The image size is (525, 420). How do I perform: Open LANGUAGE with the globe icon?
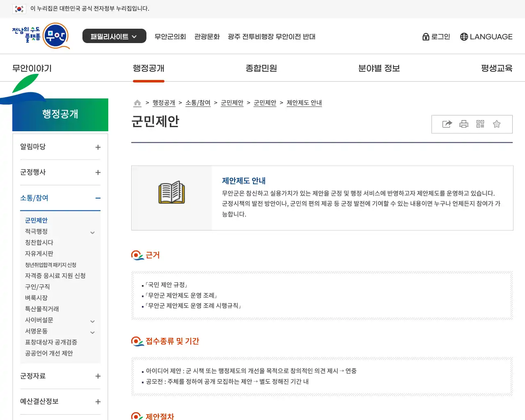[x=486, y=37]
